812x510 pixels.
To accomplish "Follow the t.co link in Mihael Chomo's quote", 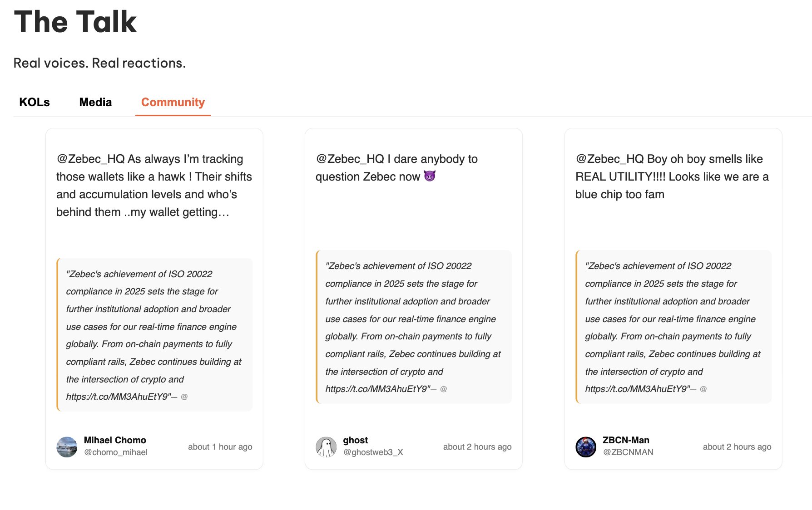I will pyautogui.click(x=117, y=397).
